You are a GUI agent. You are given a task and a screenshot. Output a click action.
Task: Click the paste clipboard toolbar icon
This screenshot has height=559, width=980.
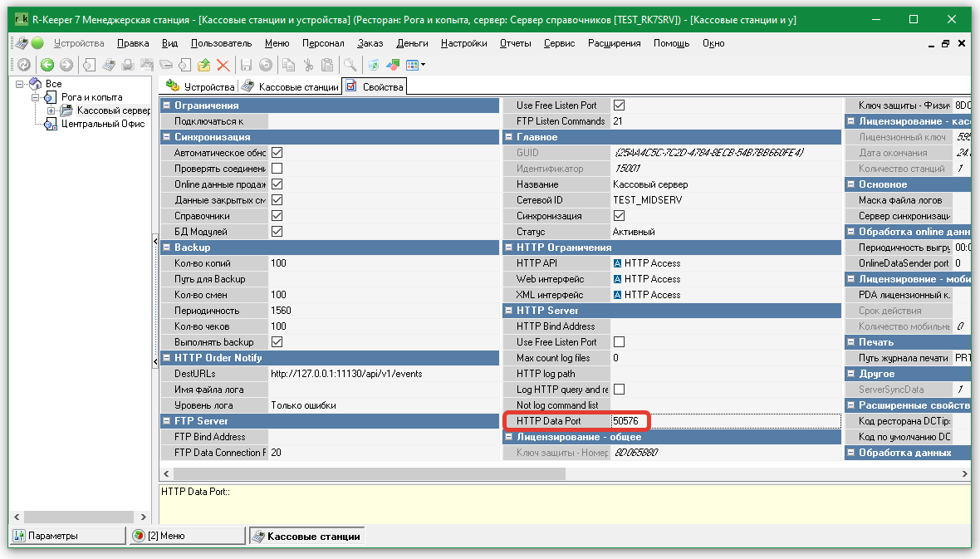327,65
